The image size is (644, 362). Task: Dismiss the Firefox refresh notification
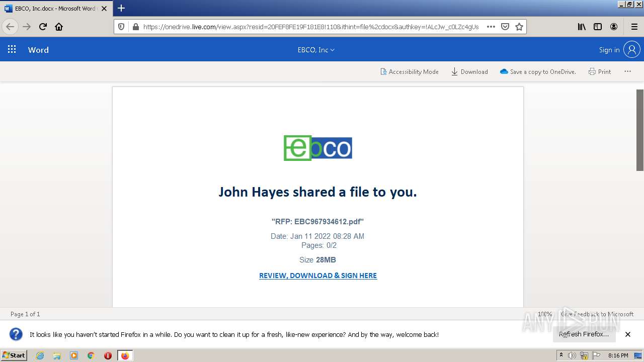tap(628, 334)
